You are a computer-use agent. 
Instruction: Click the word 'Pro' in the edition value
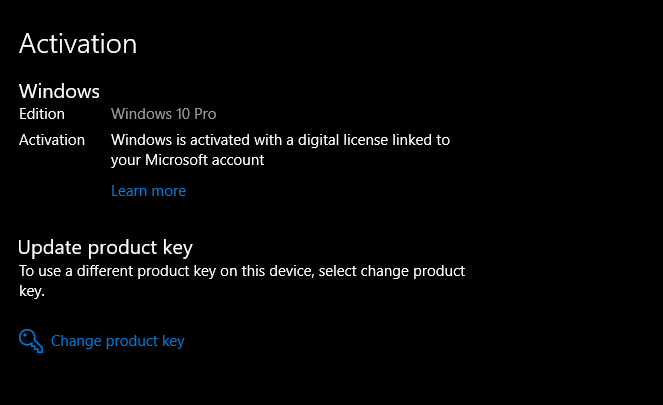[205, 114]
